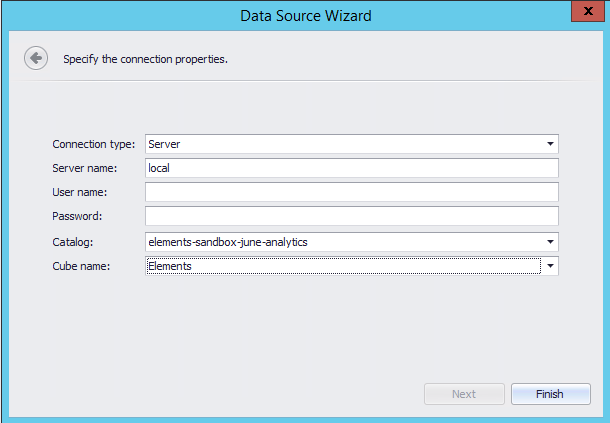The height and width of the screenshot is (423, 610).
Task: Click the 'Catalog:' label
Action: coord(73,242)
